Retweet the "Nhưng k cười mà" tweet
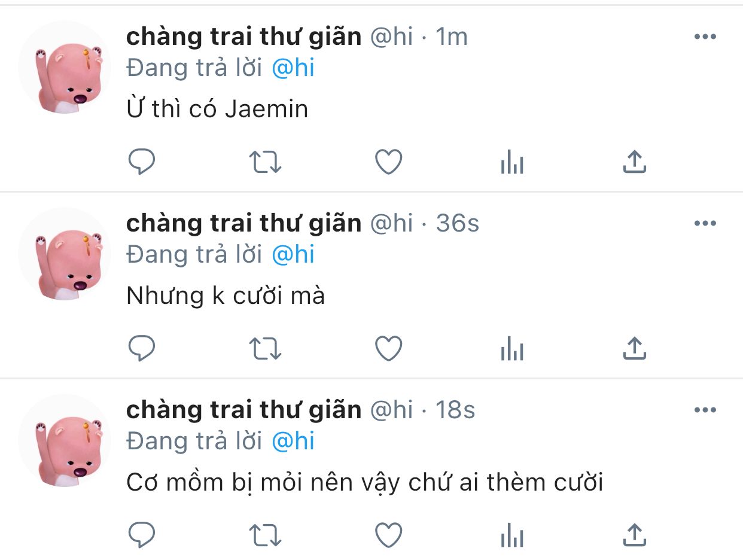 [x=265, y=348]
